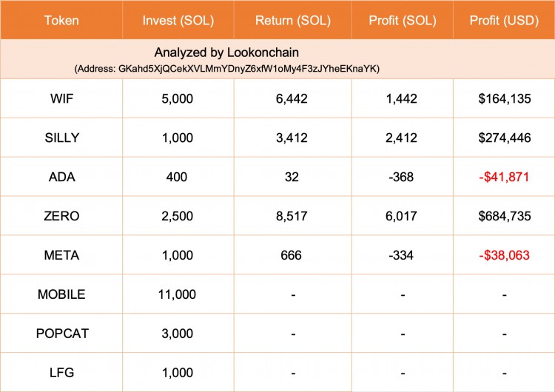Click the 6,017 profit value
Screen dimensions: 555x392
pyautogui.click(x=401, y=216)
